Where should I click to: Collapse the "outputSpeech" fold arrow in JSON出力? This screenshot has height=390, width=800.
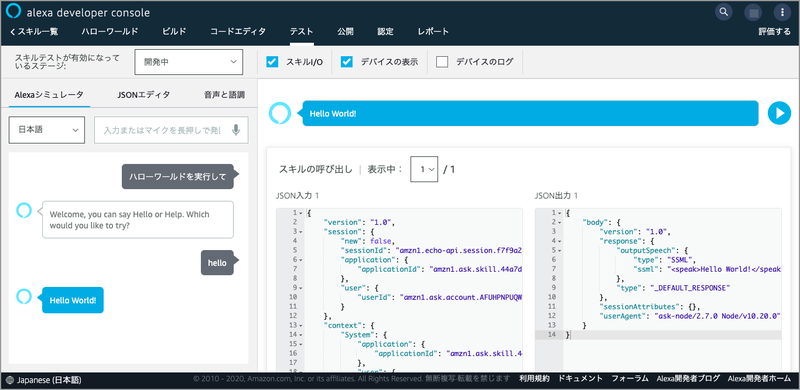coord(560,250)
